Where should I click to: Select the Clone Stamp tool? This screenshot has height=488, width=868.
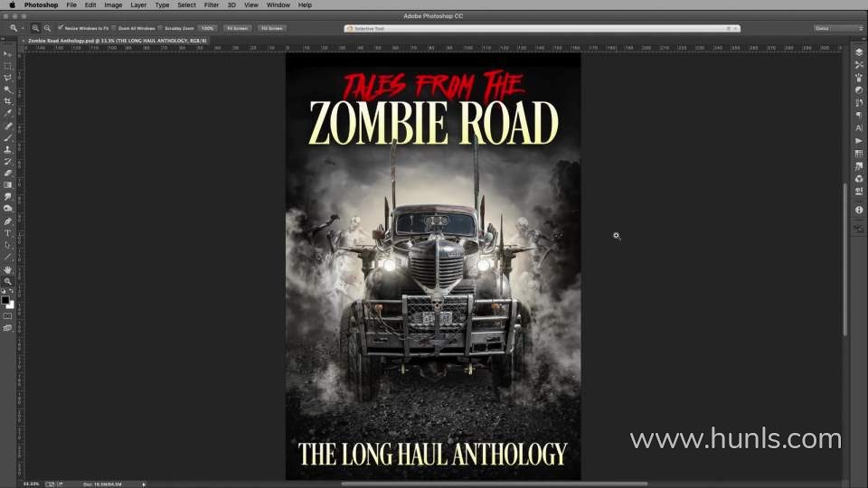tap(8, 149)
